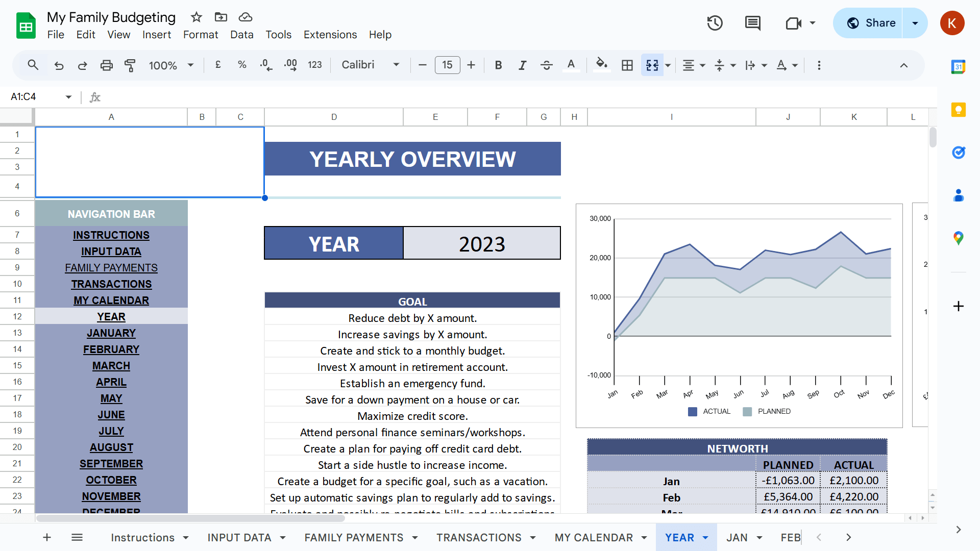This screenshot has width=980, height=551.
Task: Open Google Keep side panel
Action: click(958, 110)
